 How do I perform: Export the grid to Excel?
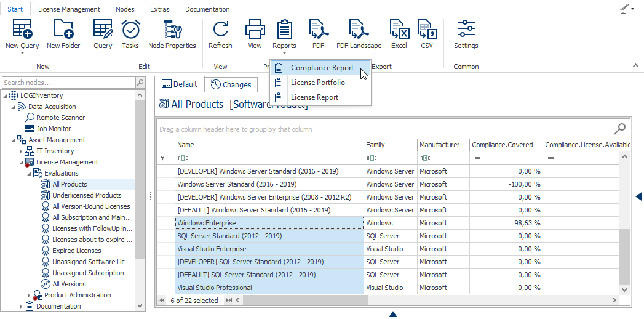(x=399, y=30)
